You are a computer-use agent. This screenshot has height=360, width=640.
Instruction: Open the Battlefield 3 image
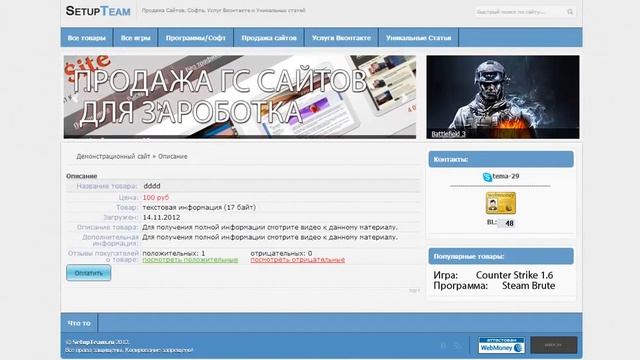pos(503,97)
